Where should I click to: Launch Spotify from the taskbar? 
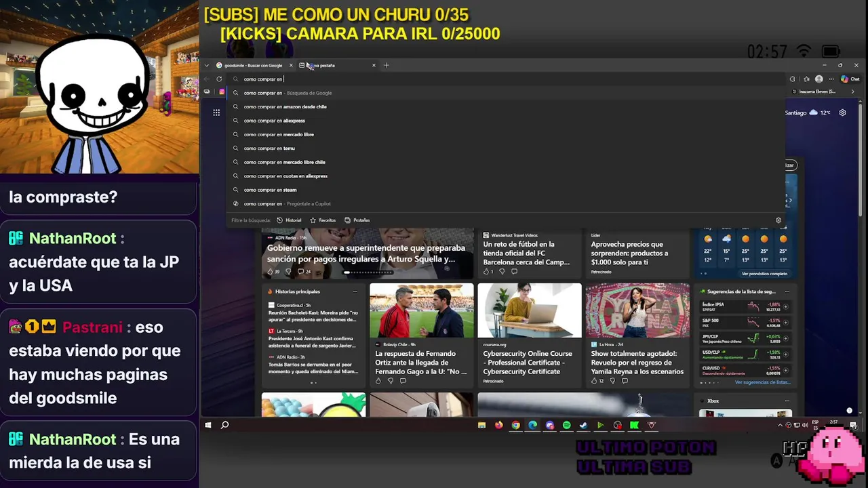pyautogui.click(x=567, y=425)
